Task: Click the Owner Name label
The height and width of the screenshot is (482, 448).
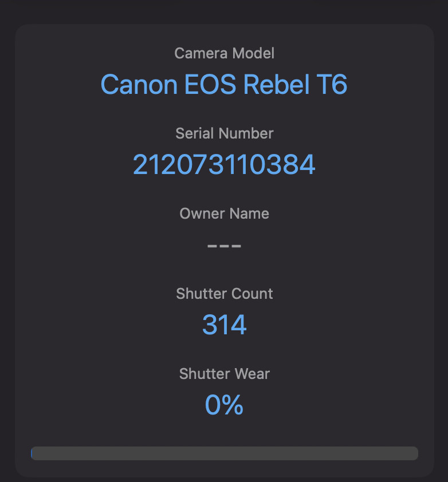Action: pyautogui.click(x=224, y=214)
